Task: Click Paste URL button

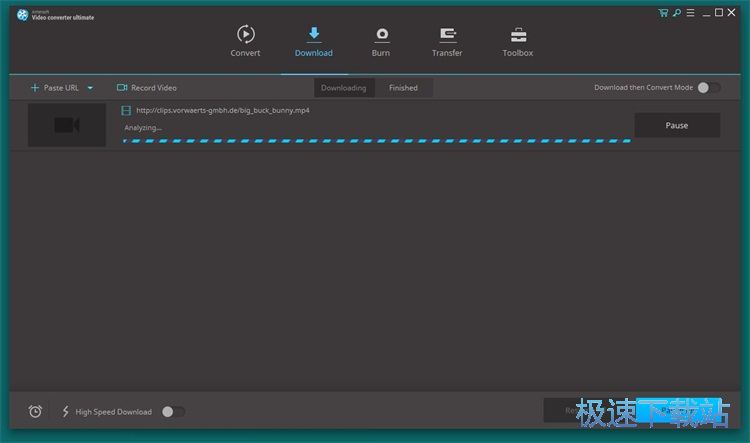Action: click(x=55, y=88)
